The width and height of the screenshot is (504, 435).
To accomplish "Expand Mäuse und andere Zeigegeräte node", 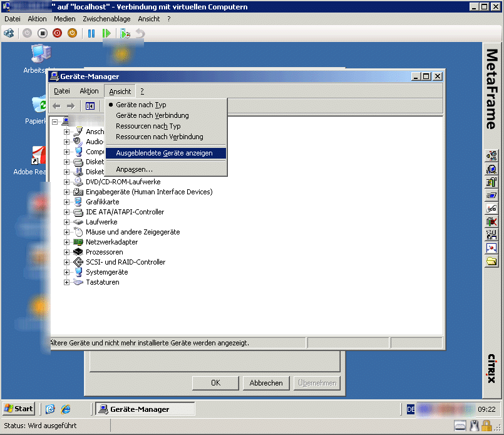I will pos(66,232).
